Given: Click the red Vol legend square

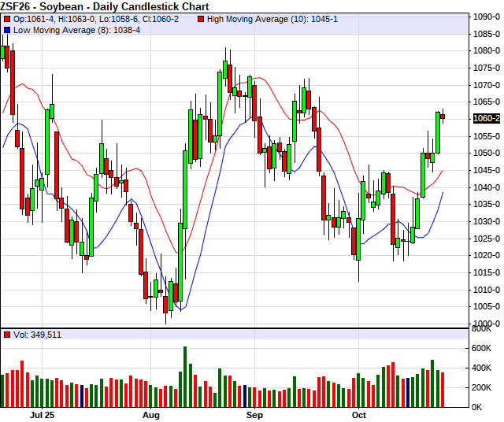Looking at the screenshot, I should (x=7, y=335).
